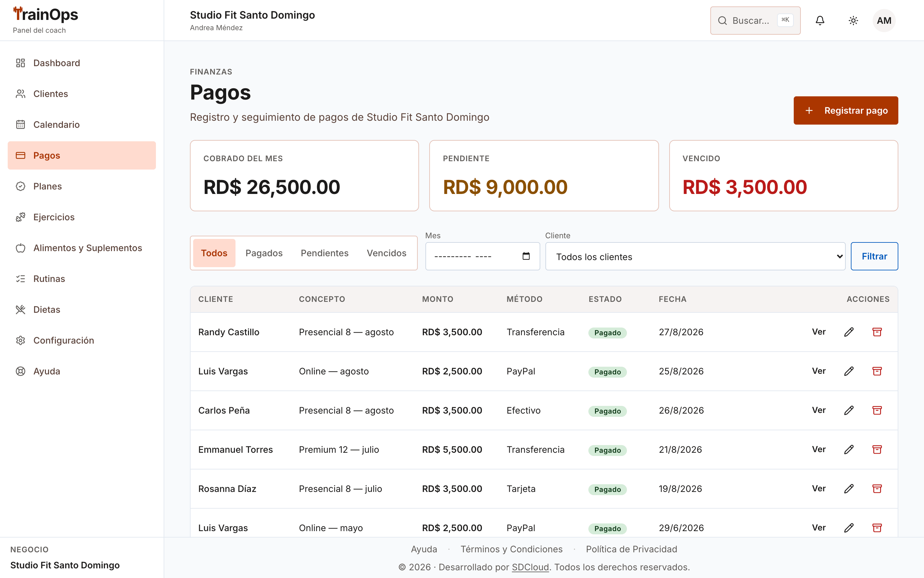
Task: Expand the Todos los clientes dropdown
Action: (695, 257)
